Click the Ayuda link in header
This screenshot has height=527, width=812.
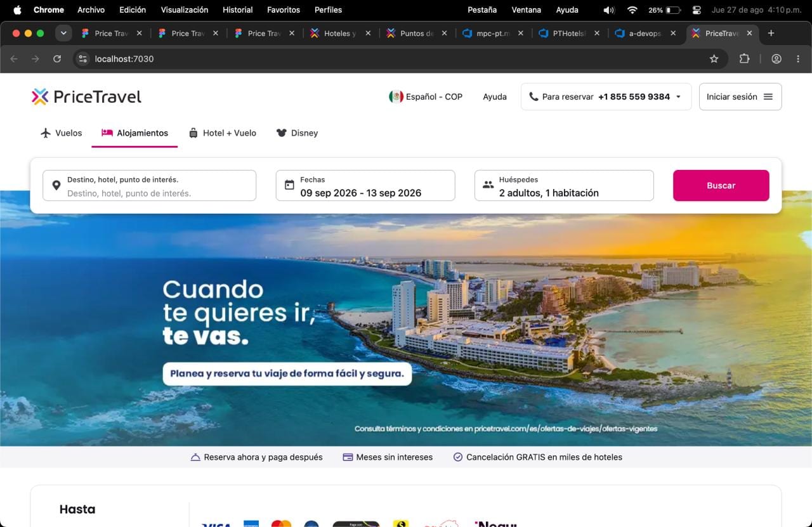(x=495, y=97)
